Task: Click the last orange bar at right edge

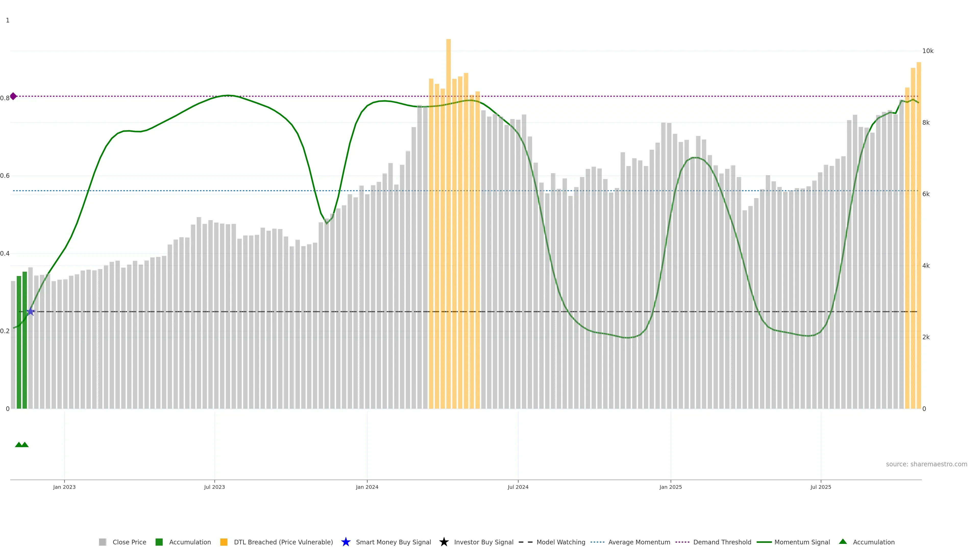Action: coord(918,228)
